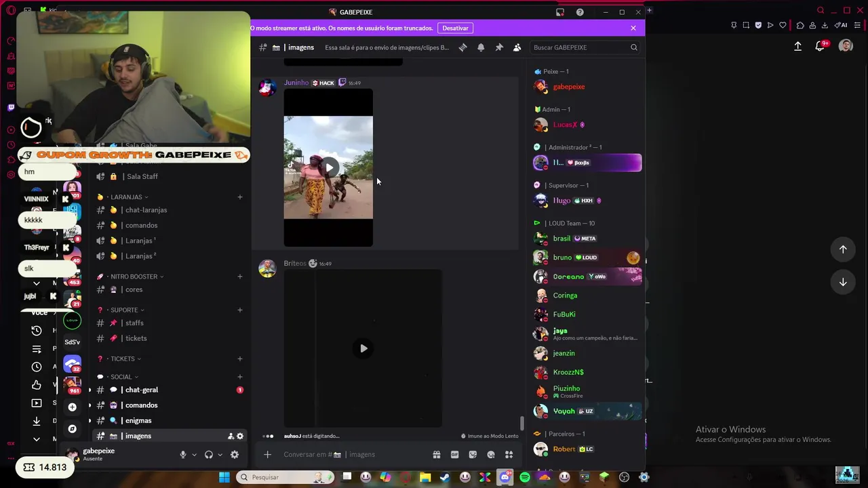This screenshot has width=868, height=488.
Task: Play Juninho's TikTok video
Action: coord(328,167)
